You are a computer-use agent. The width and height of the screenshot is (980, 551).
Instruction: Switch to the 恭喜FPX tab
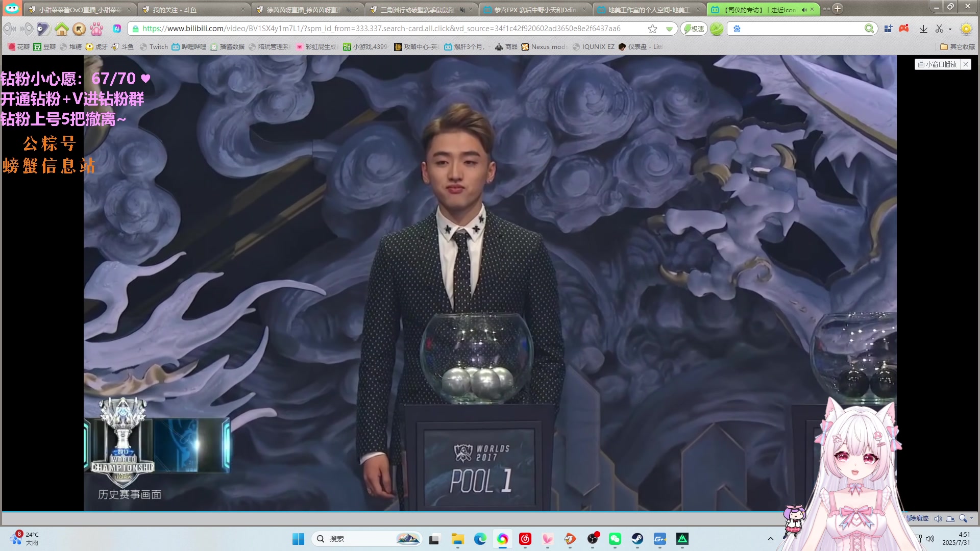[534, 10]
